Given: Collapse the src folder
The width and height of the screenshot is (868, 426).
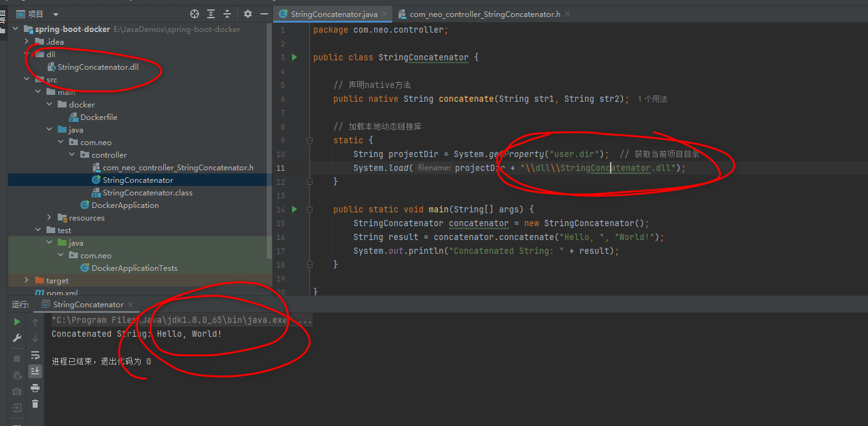Looking at the screenshot, I should pos(27,79).
